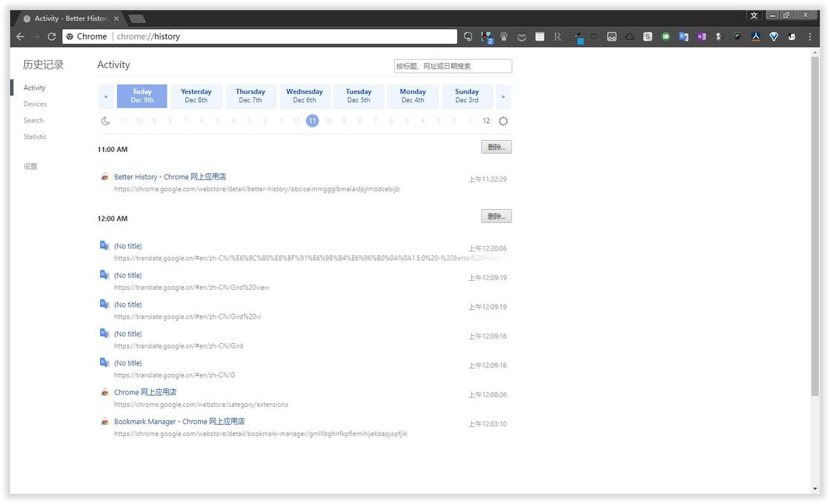Open the color picker eyedropper extension
The image size is (830, 504).
pos(577,37)
